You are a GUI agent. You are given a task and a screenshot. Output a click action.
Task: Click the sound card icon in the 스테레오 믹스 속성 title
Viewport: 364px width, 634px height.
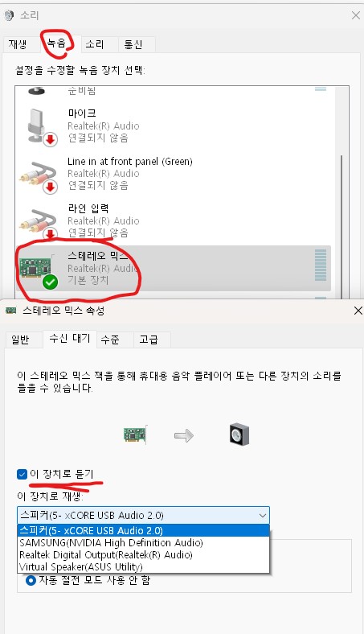pyautogui.click(x=11, y=311)
